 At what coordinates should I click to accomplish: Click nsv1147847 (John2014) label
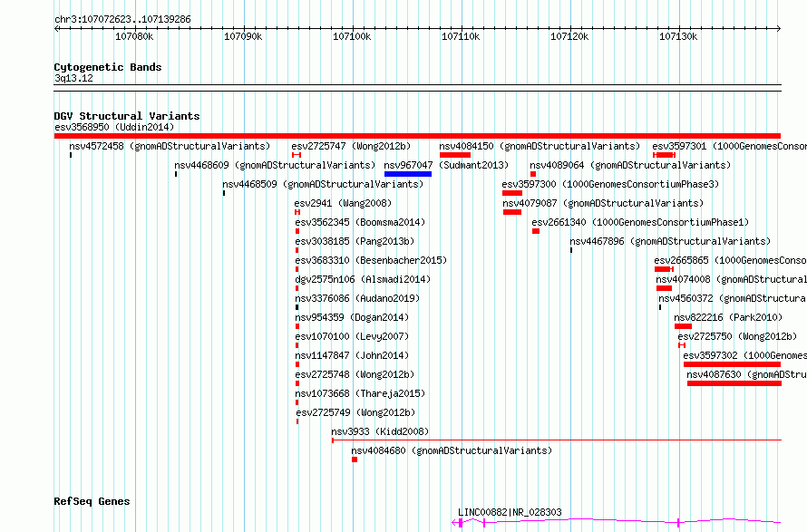coord(352,355)
